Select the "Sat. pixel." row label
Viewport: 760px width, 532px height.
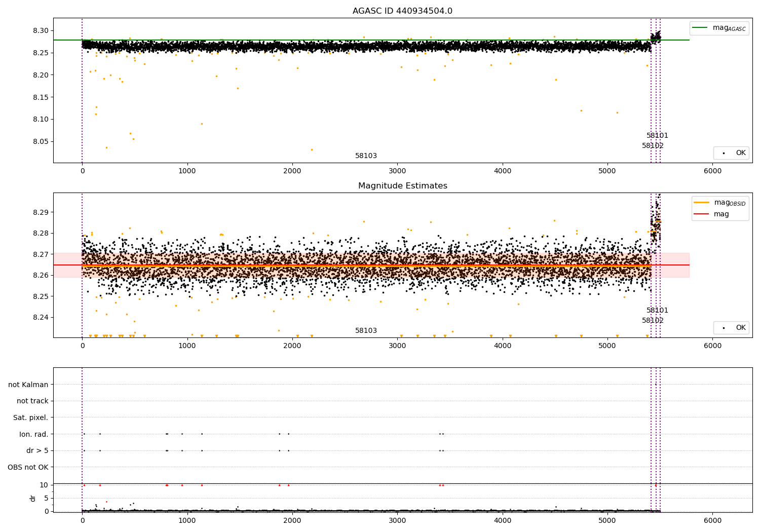(x=31, y=418)
